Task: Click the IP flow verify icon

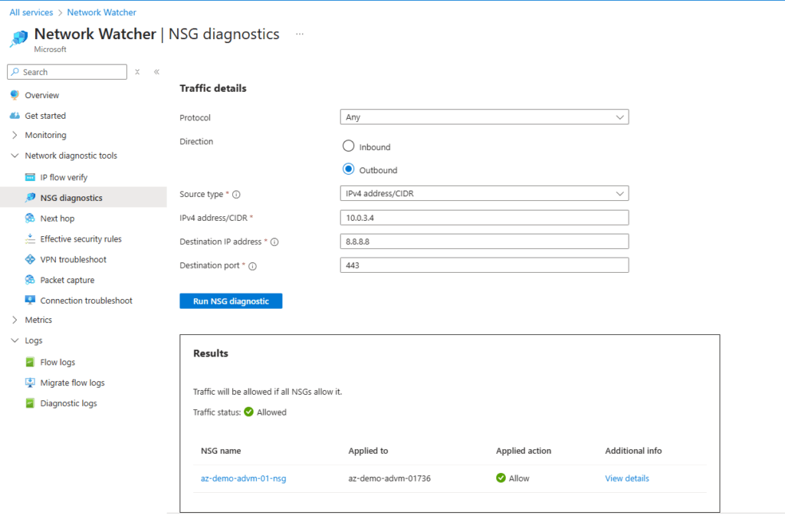Action: coord(30,177)
